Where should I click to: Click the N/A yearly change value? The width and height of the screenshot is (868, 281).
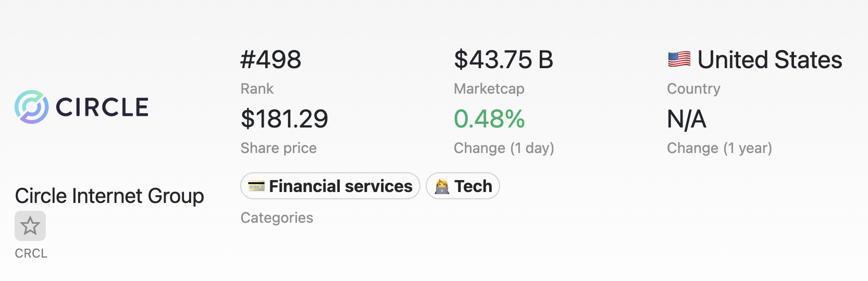click(687, 120)
